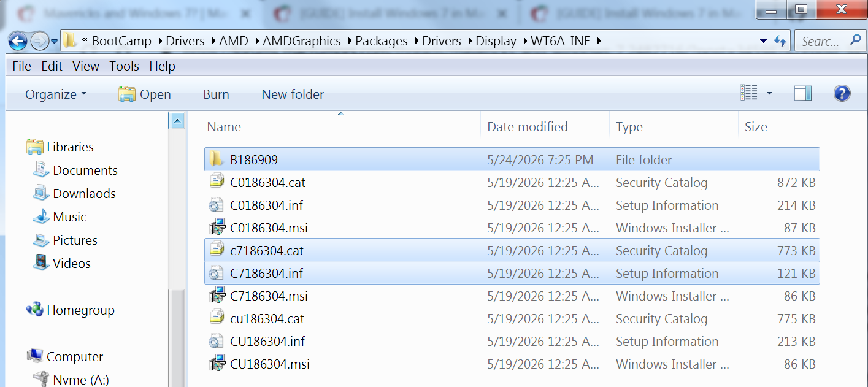Show hidden breadcrumb parents via « chevron
This screenshot has width=868, height=387.
coord(85,41)
